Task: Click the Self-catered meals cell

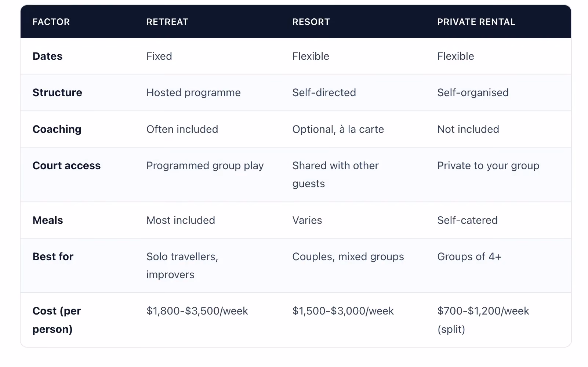Action: point(467,220)
